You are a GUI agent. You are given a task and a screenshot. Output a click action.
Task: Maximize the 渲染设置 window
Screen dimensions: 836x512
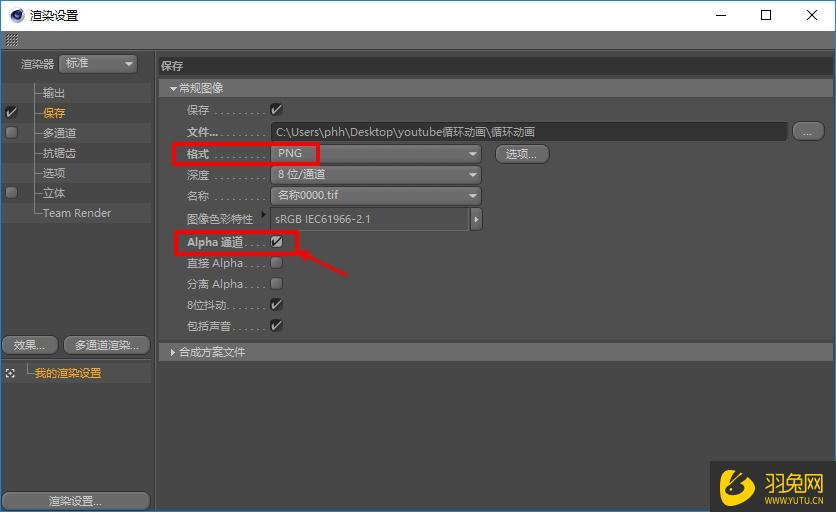coord(766,15)
